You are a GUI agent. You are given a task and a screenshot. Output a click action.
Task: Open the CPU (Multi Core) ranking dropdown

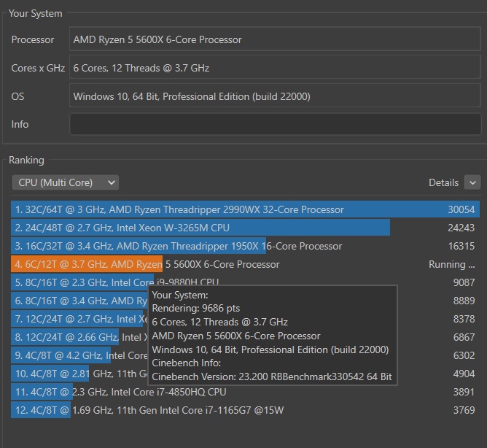(65, 182)
